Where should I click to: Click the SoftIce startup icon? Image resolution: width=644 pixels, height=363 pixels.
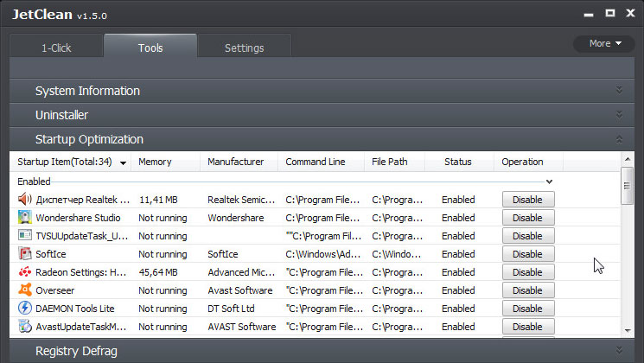(x=25, y=254)
